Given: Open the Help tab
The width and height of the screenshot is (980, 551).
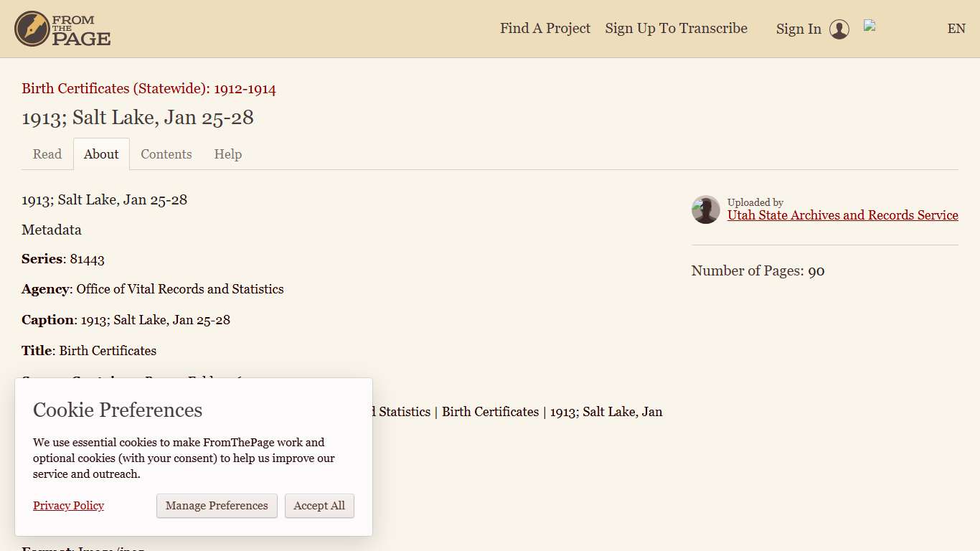Looking at the screenshot, I should pos(227,154).
